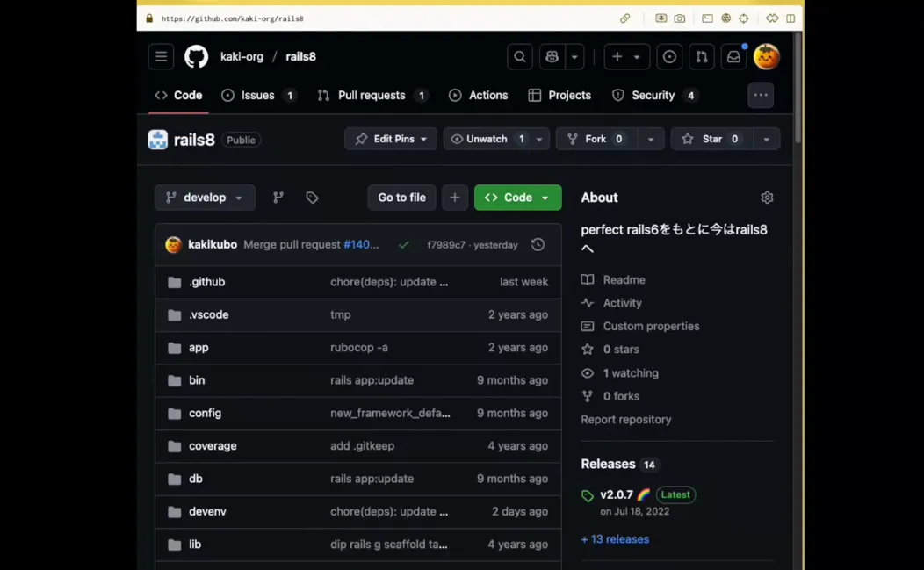Open the create new plus menu
924x570 pixels.
[626, 56]
